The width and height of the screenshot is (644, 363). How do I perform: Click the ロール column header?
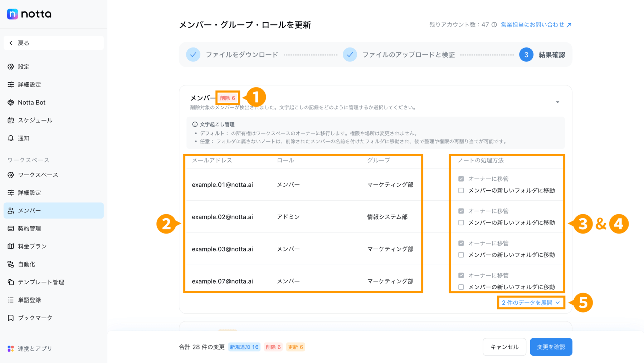click(x=286, y=160)
